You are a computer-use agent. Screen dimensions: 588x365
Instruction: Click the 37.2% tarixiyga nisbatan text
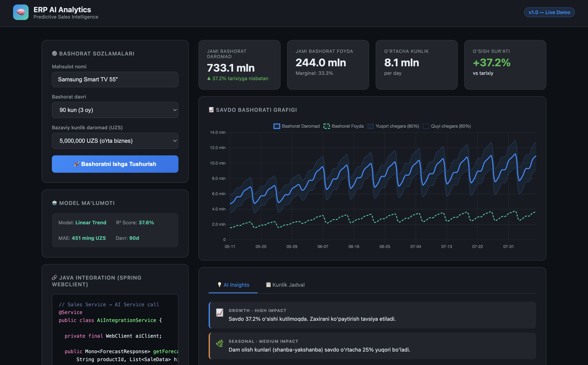[238, 79]
